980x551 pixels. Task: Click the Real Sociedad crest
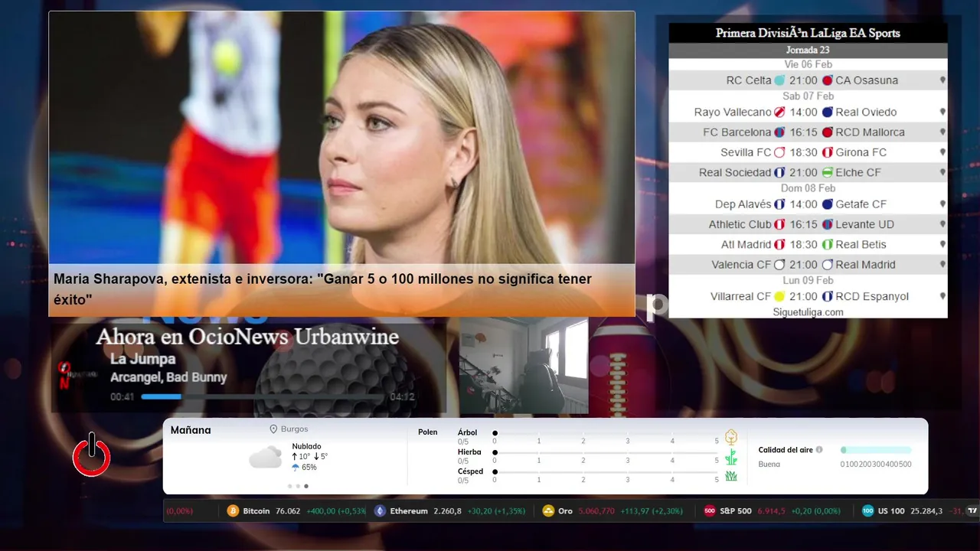point(779,172)
